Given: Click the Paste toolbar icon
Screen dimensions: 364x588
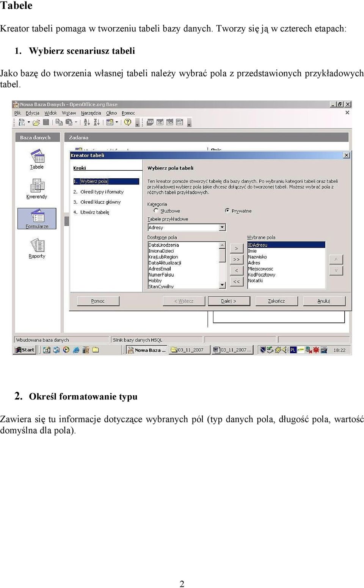Looking at the screenshot, I should coord(69,122).
